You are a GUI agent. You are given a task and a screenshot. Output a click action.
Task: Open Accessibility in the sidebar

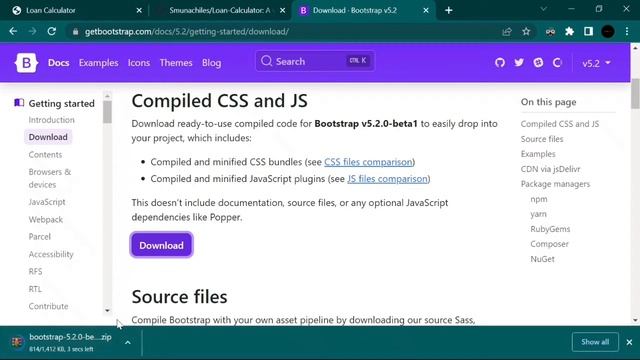point(51,254)
